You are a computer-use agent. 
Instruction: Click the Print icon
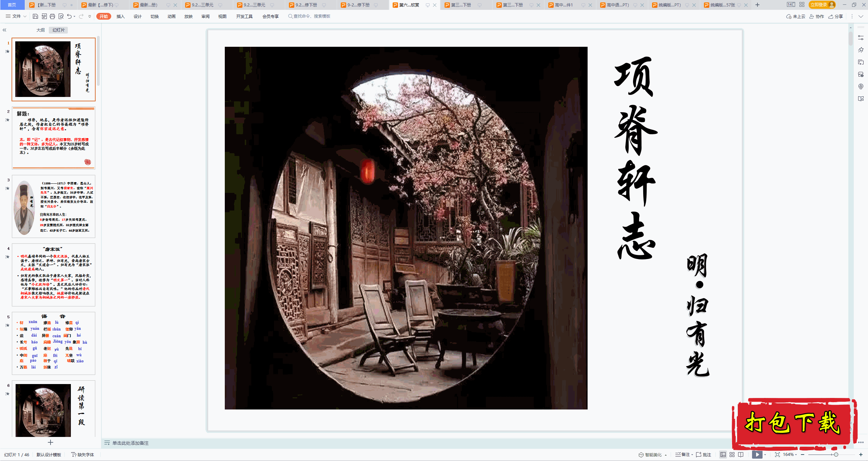tap(52, 16)
